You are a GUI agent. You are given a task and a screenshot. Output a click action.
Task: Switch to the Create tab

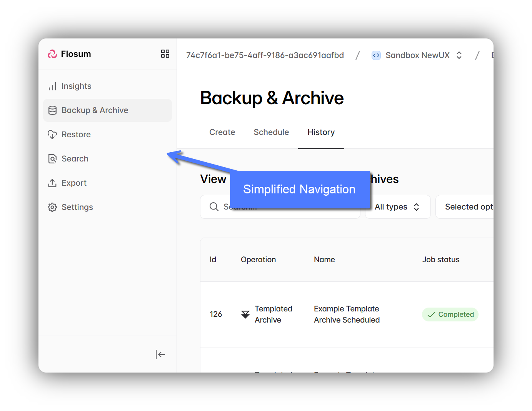click(222, 132)
